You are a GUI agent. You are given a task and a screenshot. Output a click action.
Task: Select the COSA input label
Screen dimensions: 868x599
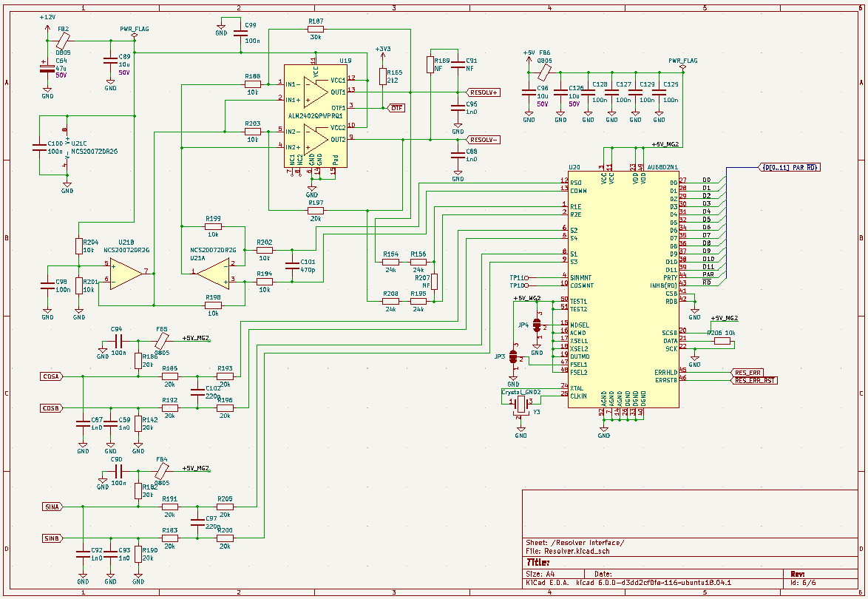[51, 376]
